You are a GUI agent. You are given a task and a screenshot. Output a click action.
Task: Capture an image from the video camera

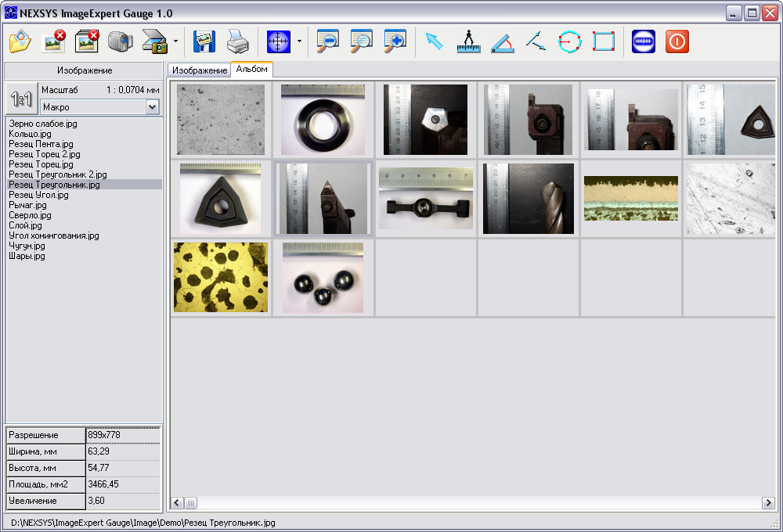[121, 41]
